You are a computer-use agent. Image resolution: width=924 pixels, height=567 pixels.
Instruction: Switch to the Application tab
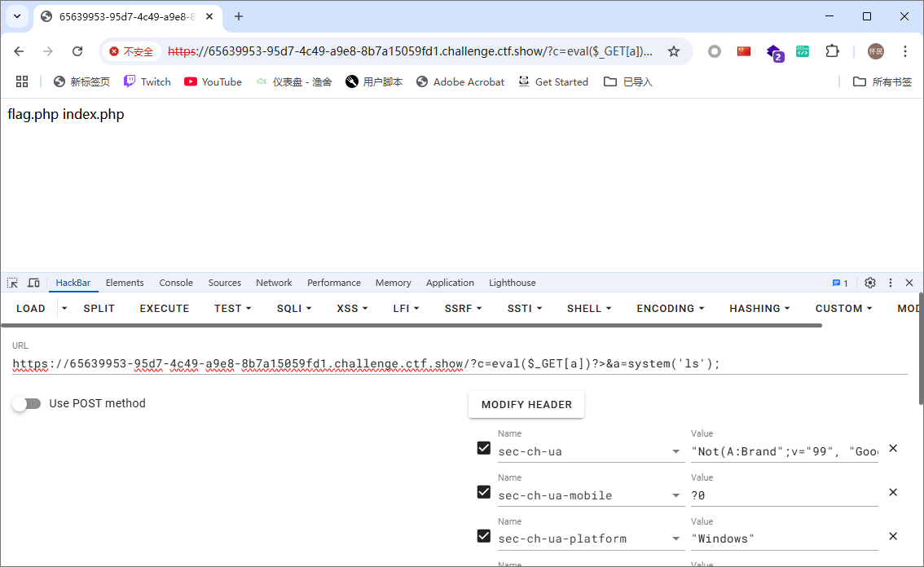coord(450,283)
